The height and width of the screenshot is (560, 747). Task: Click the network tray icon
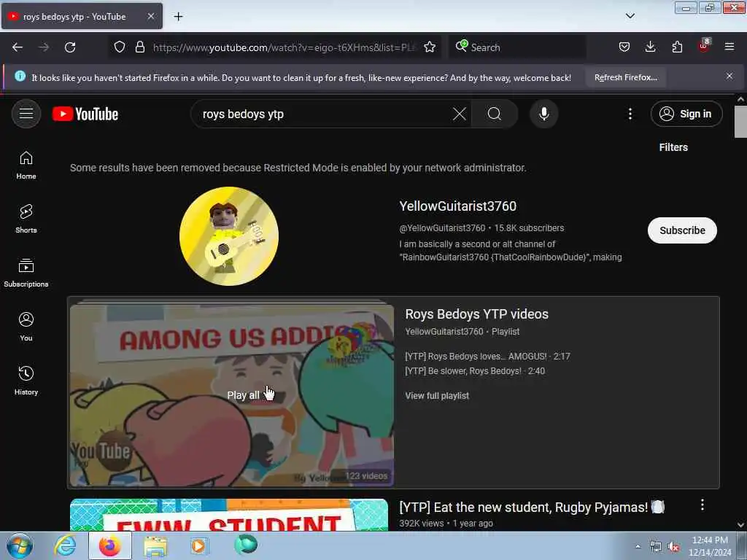pos(656,547)
